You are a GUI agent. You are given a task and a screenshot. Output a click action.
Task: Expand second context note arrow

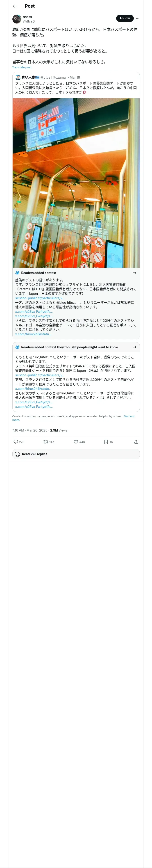(134, 347)
